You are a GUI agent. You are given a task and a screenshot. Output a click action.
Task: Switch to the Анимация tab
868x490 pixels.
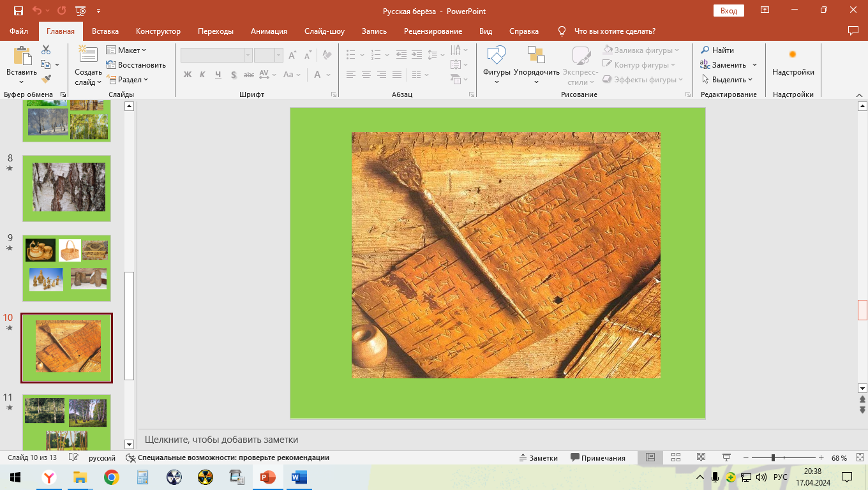(269, 31)
